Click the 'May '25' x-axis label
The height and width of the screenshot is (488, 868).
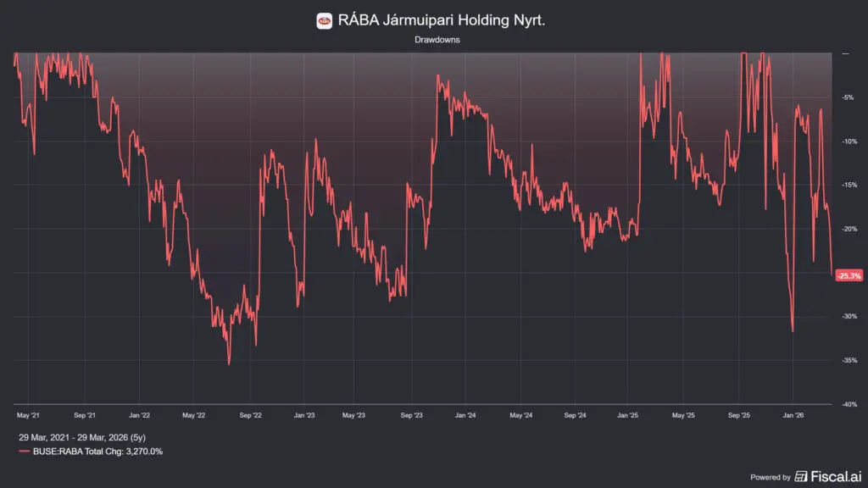(x=683, y=415)
